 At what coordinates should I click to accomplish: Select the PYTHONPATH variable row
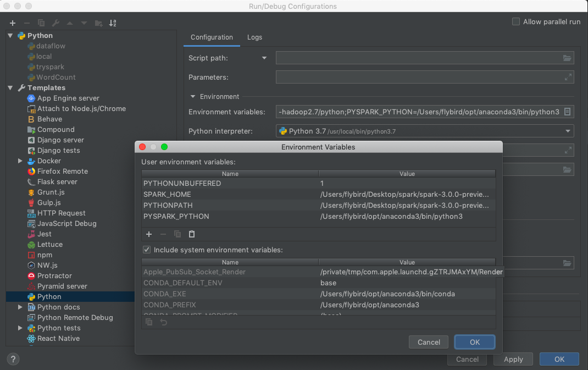319,206
